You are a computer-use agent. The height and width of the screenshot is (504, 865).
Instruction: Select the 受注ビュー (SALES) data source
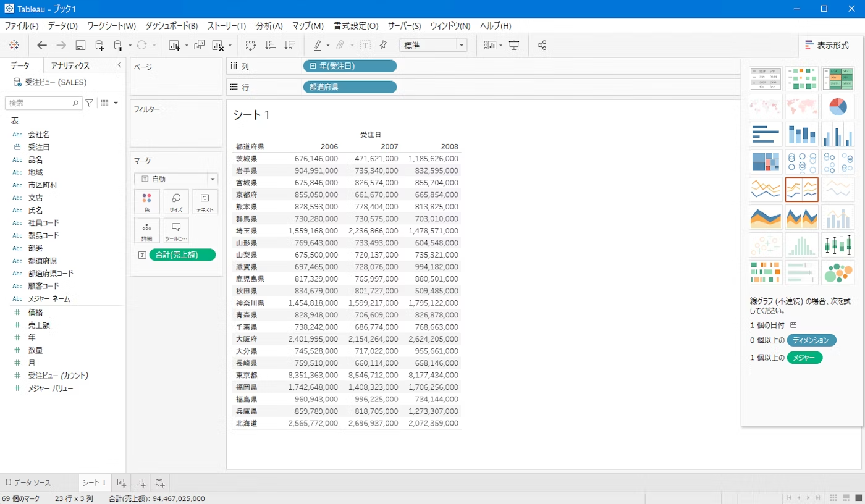pyautogui.click(x=56, y=82)
